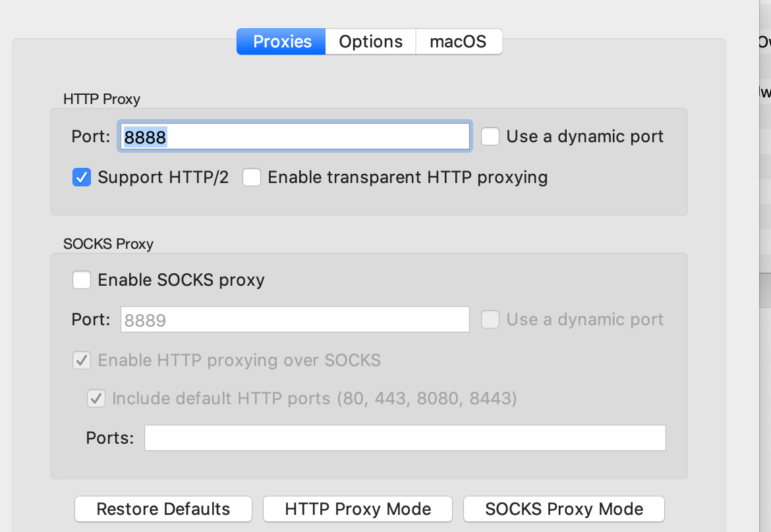Viewport: 771px width, 532px height.
Task: Enable transparent HTTP proxying checkbox
Action: click(x=252, y=177)
